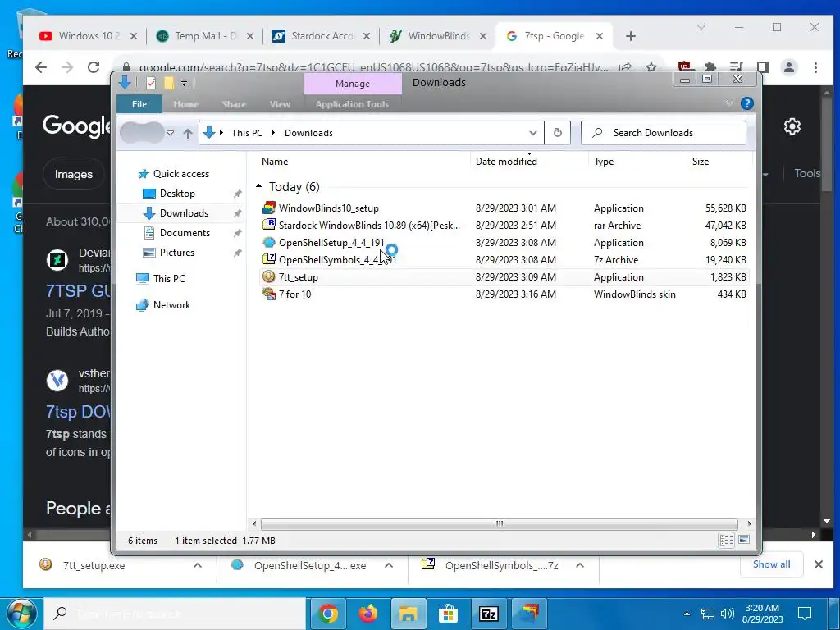The width and height of the screenshot is (840, 630).
Task: Click the Windows taskbar search box
Action: [x=175, y=614]
